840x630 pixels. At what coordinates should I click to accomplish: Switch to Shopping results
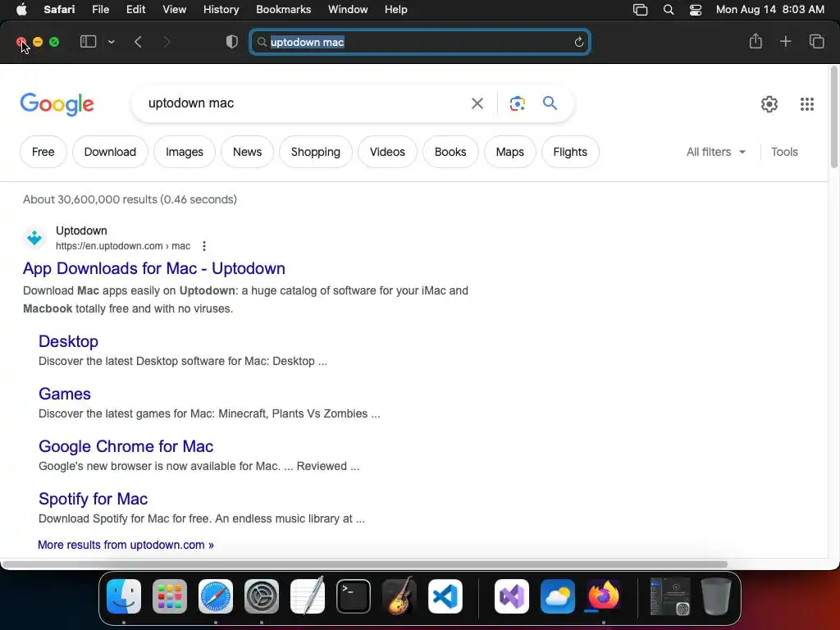tap(316, 152)
